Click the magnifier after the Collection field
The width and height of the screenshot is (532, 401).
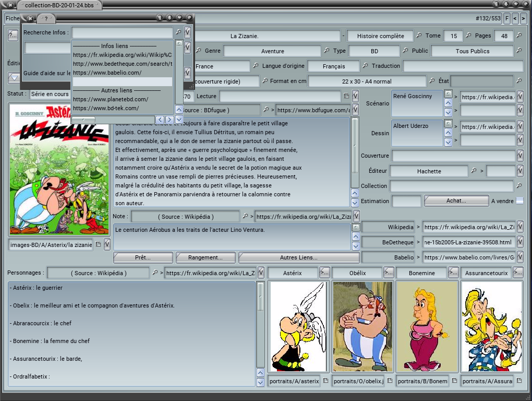pyautogui.click(x=519, y=186)
